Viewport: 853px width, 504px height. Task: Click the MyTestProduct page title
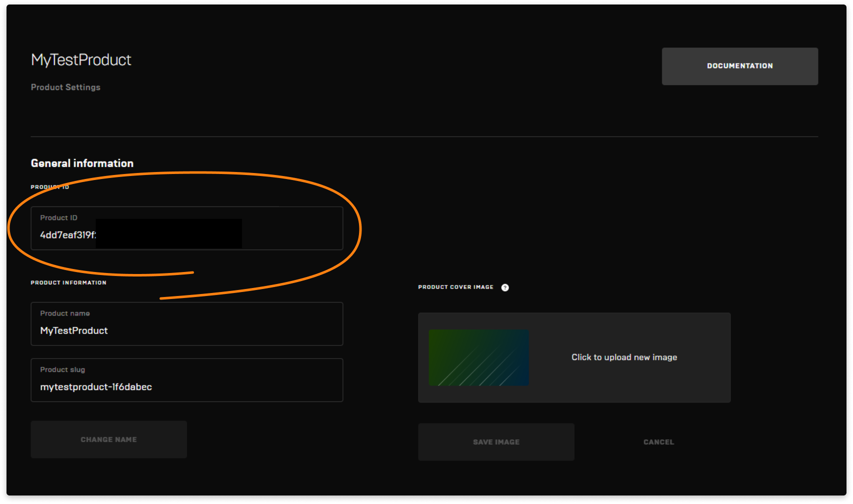[81, 60]
